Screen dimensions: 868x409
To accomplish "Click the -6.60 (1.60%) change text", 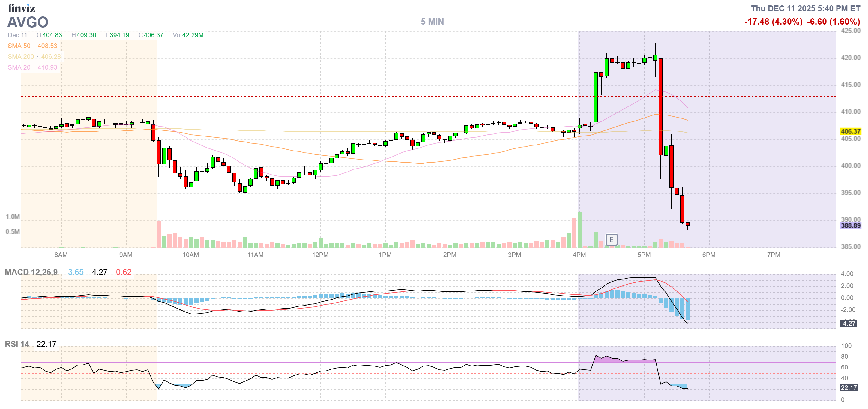I will [x=833, y=22].
